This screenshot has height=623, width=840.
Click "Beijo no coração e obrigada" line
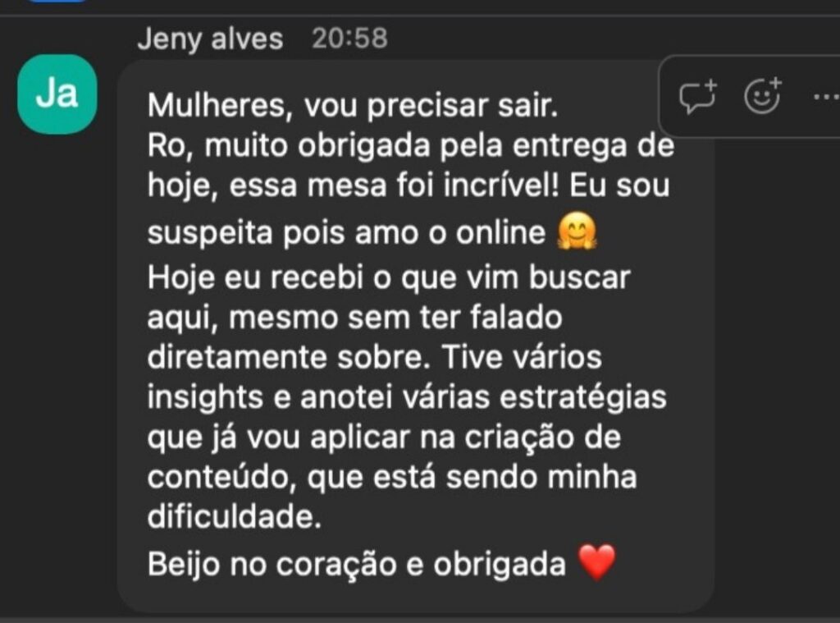[357, 565]
